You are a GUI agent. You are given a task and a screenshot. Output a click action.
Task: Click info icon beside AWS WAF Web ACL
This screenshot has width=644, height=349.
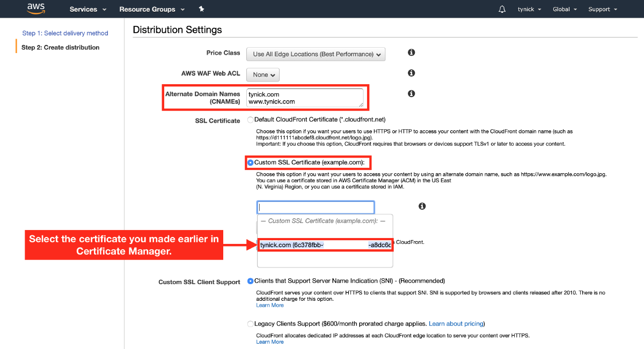click(412, 73)
